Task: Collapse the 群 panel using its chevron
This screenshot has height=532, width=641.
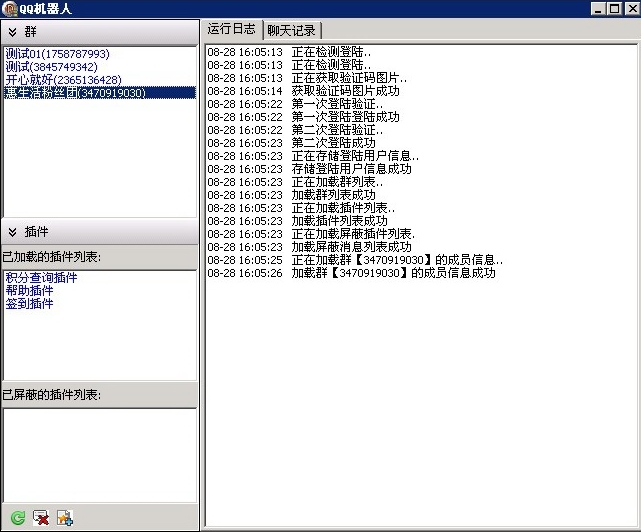Action: pyautogui.click(x=12, y=32)
